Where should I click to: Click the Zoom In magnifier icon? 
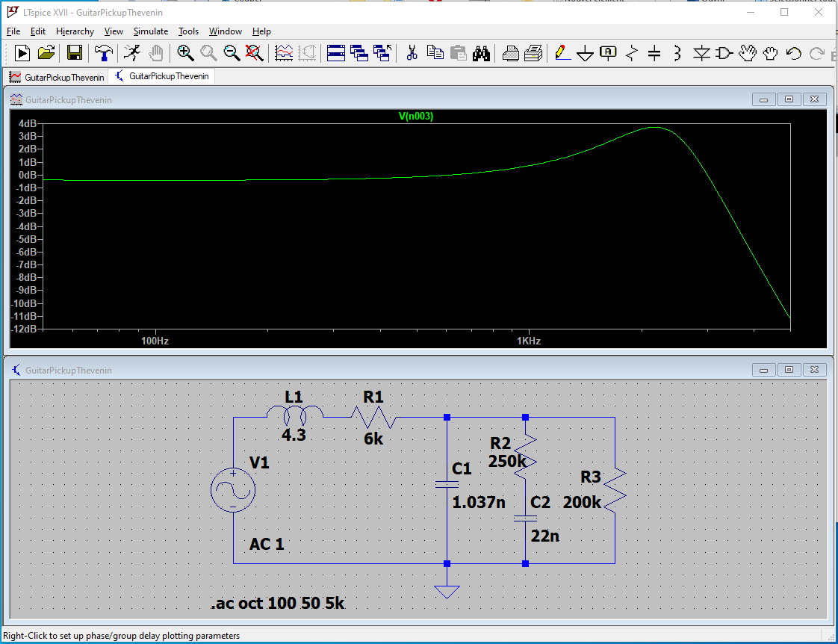click(x=185, y=52)
